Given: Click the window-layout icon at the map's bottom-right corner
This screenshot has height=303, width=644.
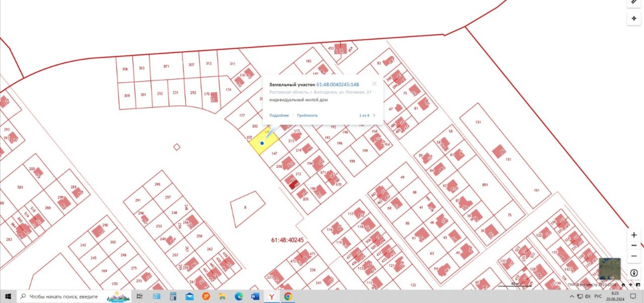Looking at the screenshot, I should pos(638,284).
